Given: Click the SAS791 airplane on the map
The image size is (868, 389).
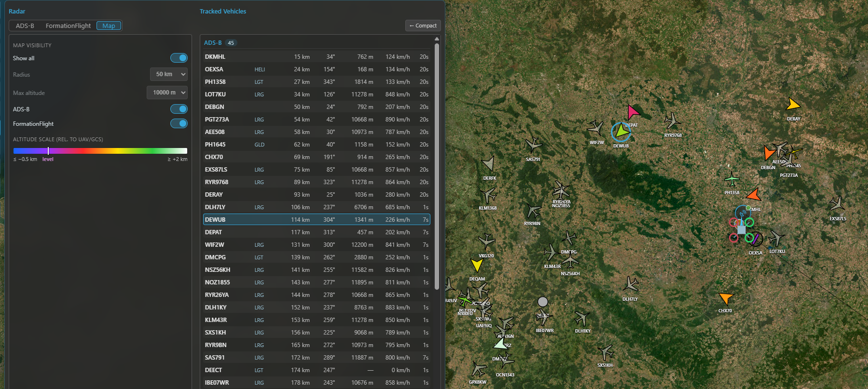Looking at the screenshot, I should pyautogui.click(x=534, y=145).
